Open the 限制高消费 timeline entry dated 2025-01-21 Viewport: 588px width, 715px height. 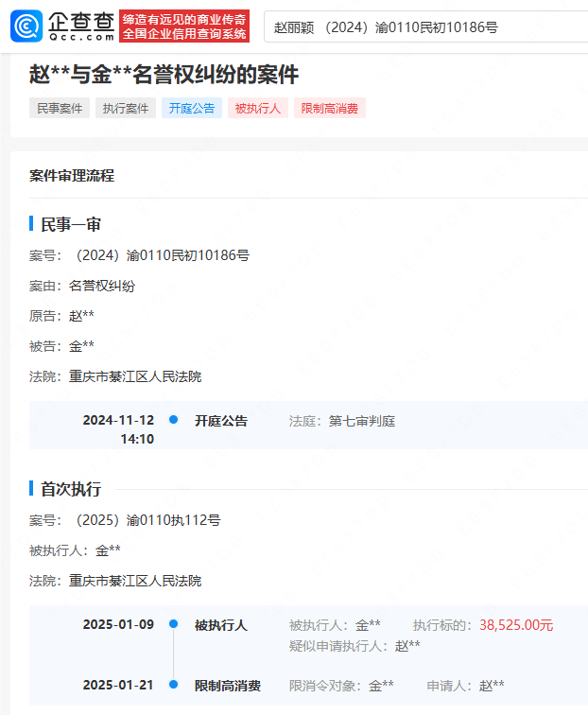coord(228,686)
